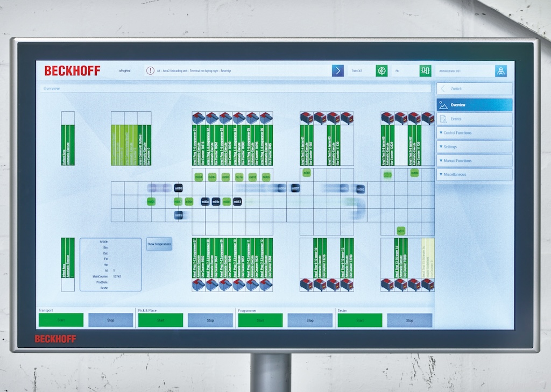
Task: Click the alarm message text field
Action: 238,70
